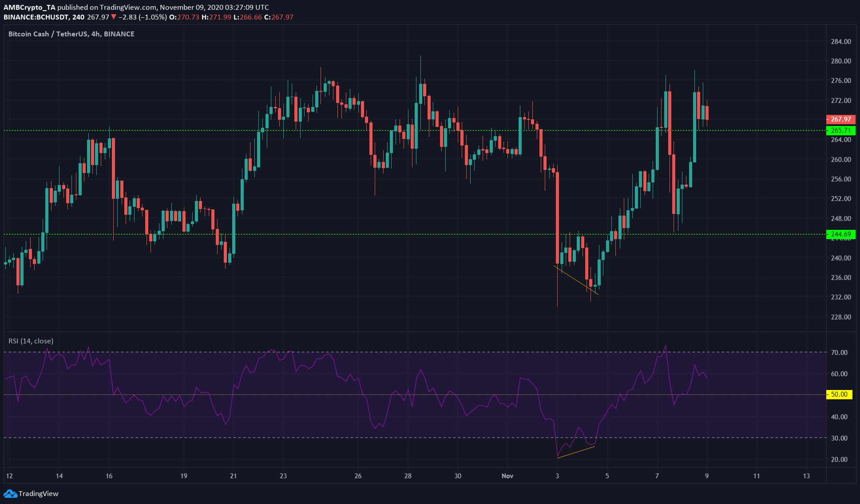Click the date 7 on time axis
The height and width of the screenshot is (504, 860).
pyautogui.click(x=657, y=476)
